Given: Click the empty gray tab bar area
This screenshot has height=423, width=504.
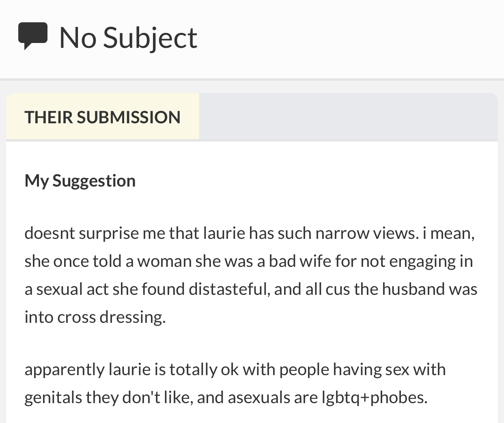Looking at the screenshot, I should tap(348, 117).
